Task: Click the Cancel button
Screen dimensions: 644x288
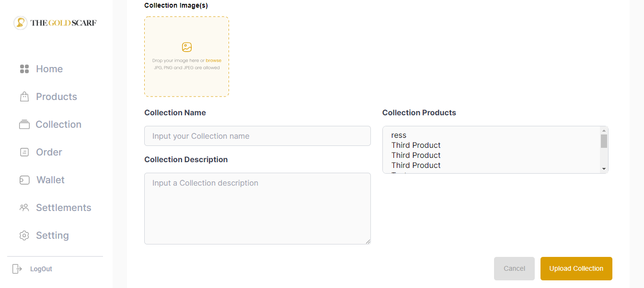Action: click(514, 268)
